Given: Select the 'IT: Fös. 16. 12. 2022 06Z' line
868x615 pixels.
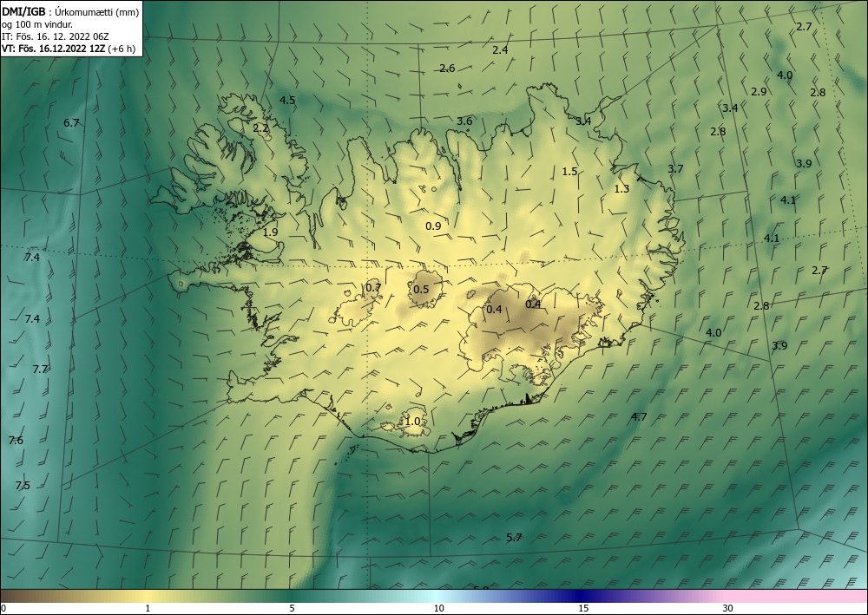Looking at the screenshot, I should click(56, 36).
